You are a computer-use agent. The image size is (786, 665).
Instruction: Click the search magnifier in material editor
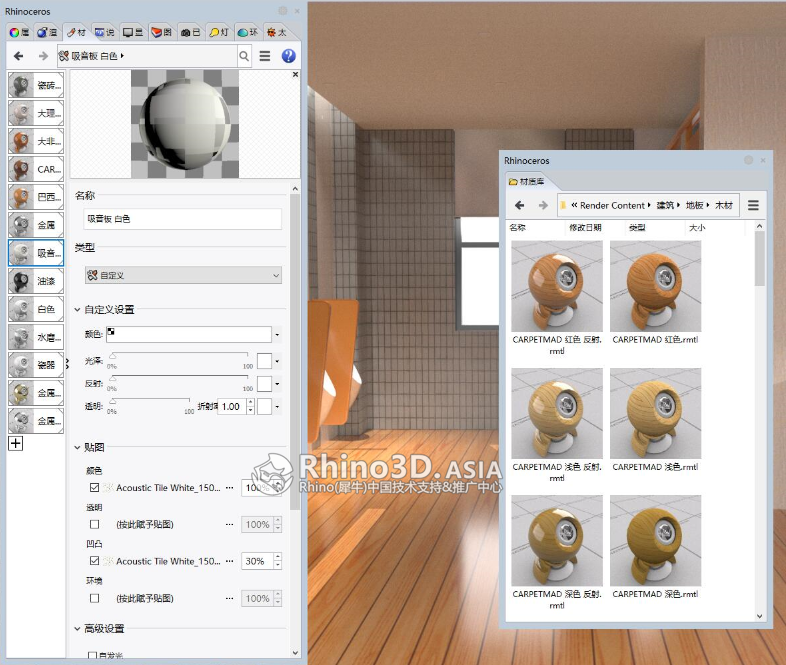pyautogui.click(x=244, y=56)
